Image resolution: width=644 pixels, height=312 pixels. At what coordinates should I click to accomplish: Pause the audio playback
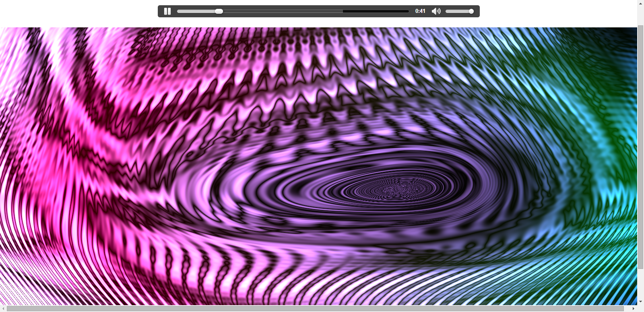click(167, 11)
